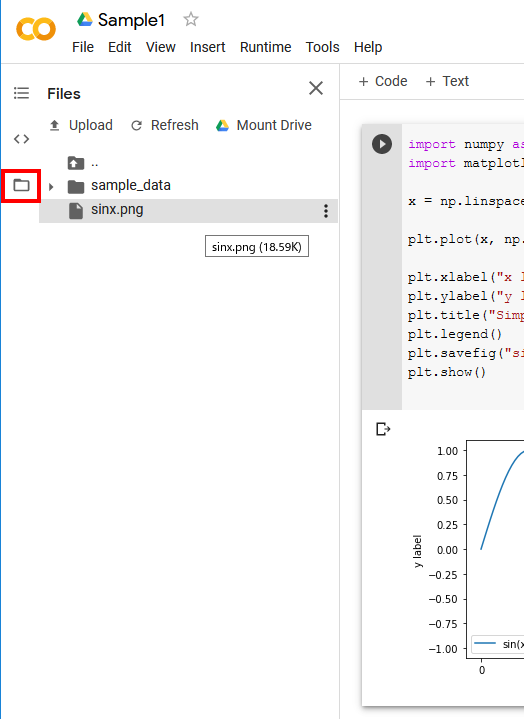Click the cell output options icon
Image resolution: width=524 pixels, height=719 pixels.
383,429
